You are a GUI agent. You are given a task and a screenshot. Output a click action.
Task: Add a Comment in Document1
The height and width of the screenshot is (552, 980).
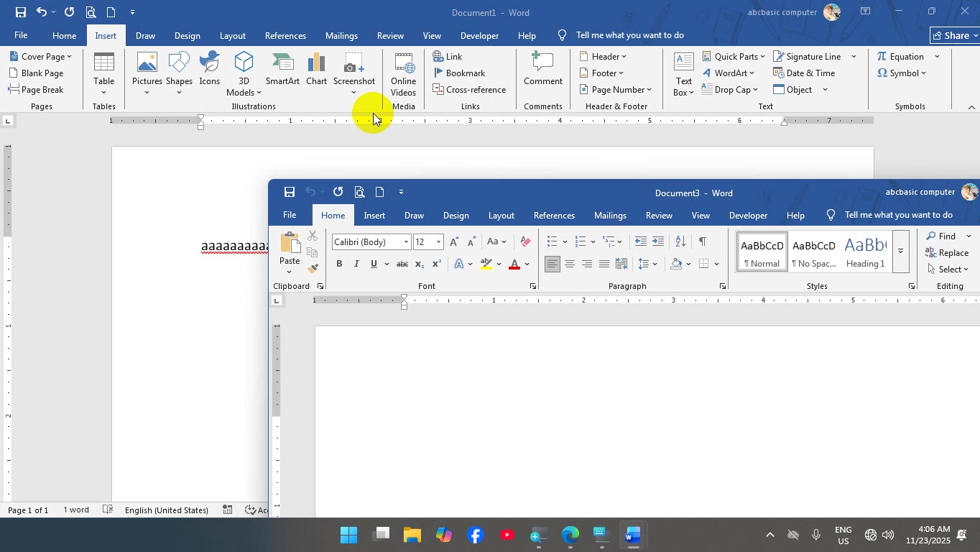pyautogui.click(x=542, y=70)
